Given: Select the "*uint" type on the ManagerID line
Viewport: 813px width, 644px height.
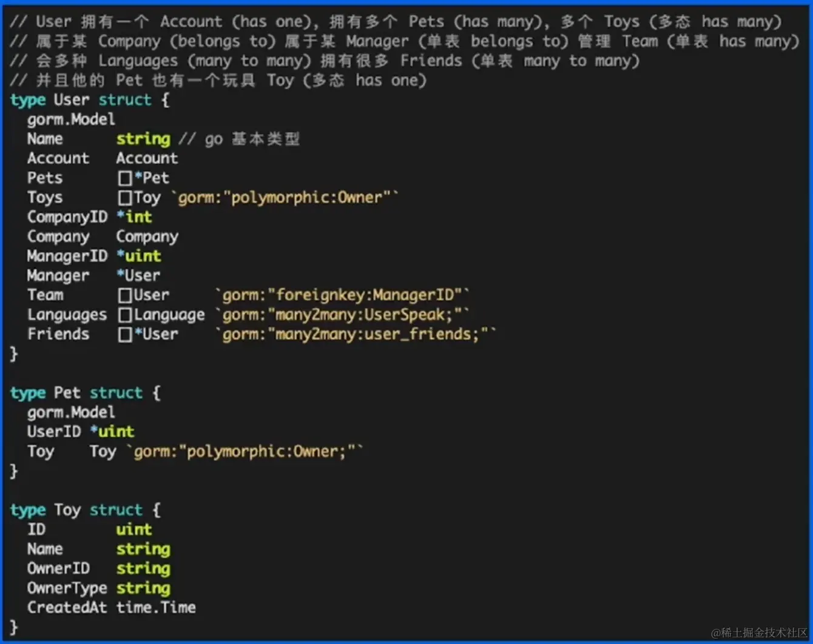Looking at the screenshot, I should click(x=139, y=256).
